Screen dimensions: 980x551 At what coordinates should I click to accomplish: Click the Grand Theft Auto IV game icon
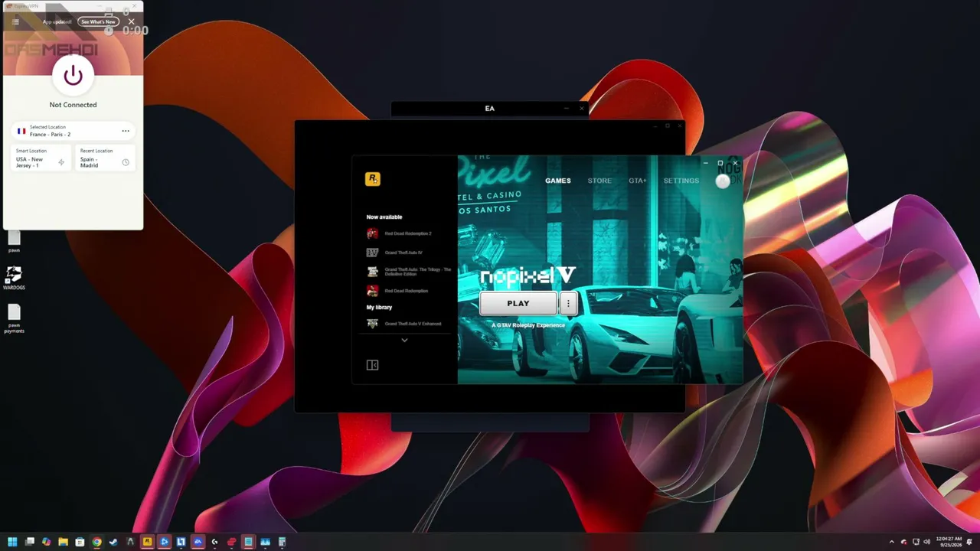pyautogui.click(x=372, y=253)
